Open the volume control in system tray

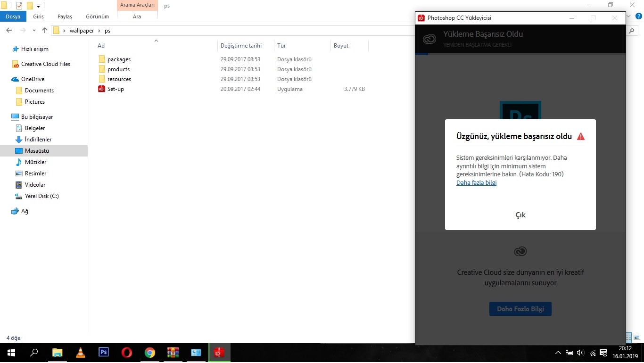click(x=580, y=353)
